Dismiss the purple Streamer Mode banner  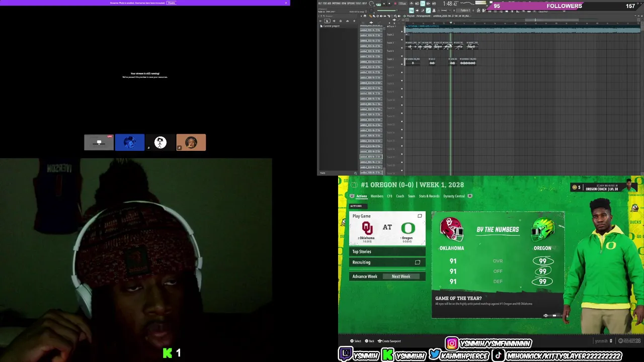point(286,3)
